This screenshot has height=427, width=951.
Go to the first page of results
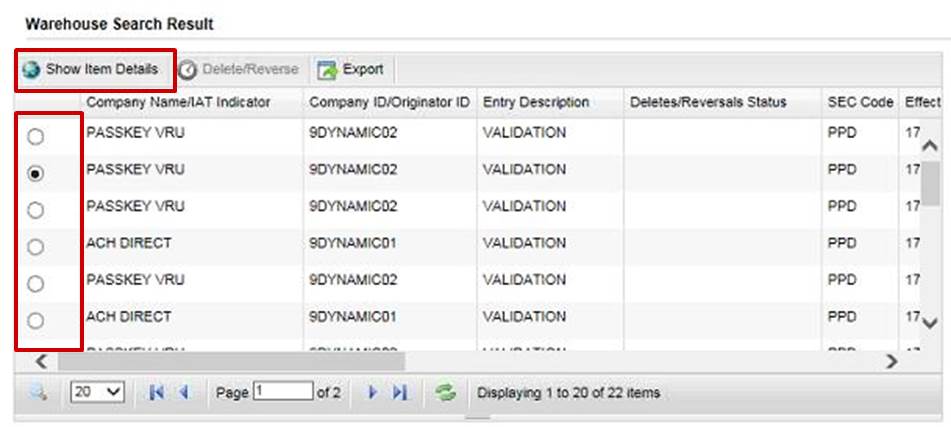pyautogui.click(x=156, y=393)
